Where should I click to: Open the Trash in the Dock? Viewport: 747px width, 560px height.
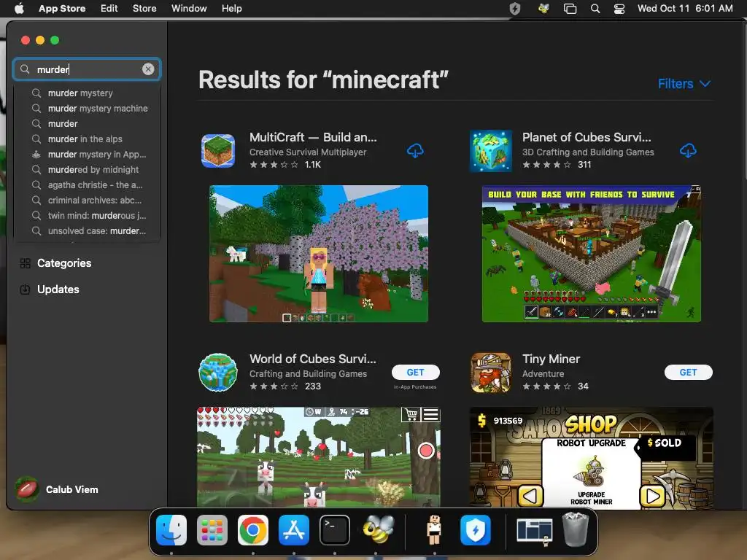click(576, 530)
